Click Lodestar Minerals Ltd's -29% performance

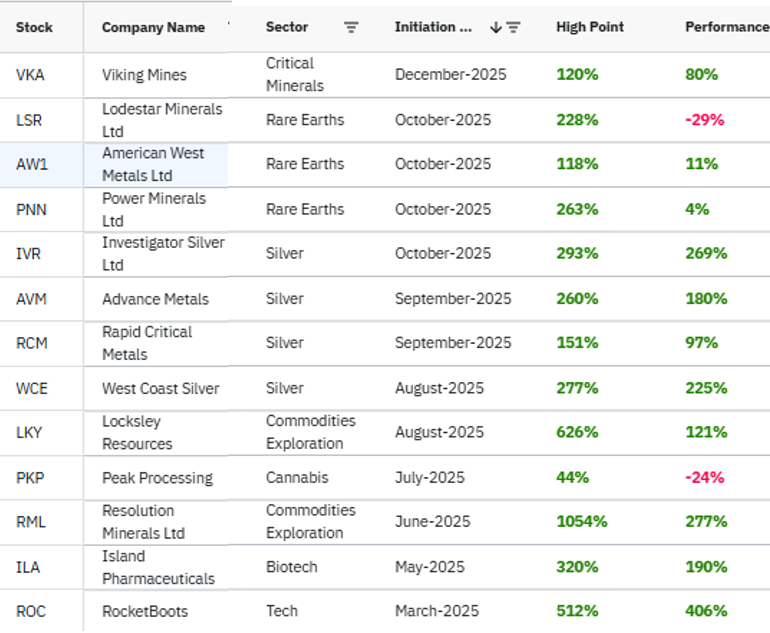pos(704,120)
